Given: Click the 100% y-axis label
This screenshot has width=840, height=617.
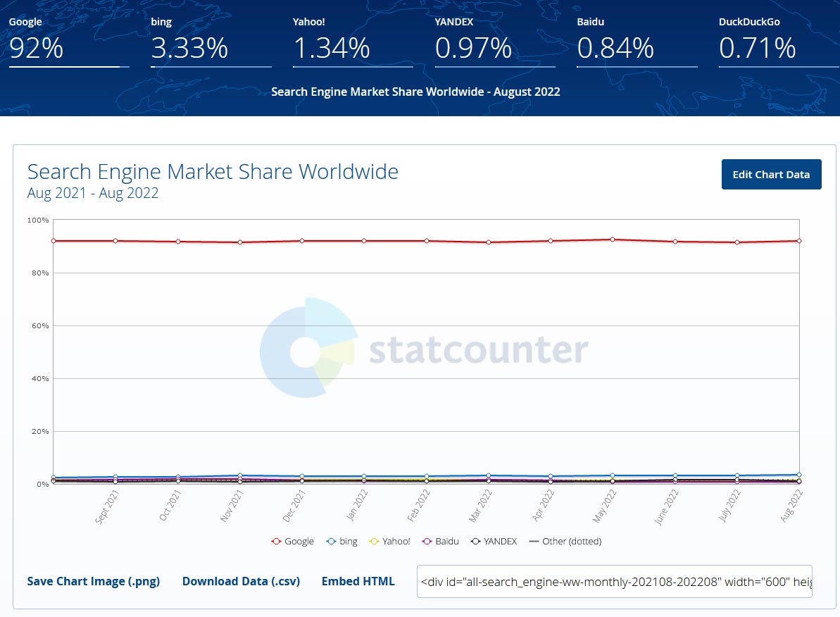Looking at the screenshot, I should (38, 220).
